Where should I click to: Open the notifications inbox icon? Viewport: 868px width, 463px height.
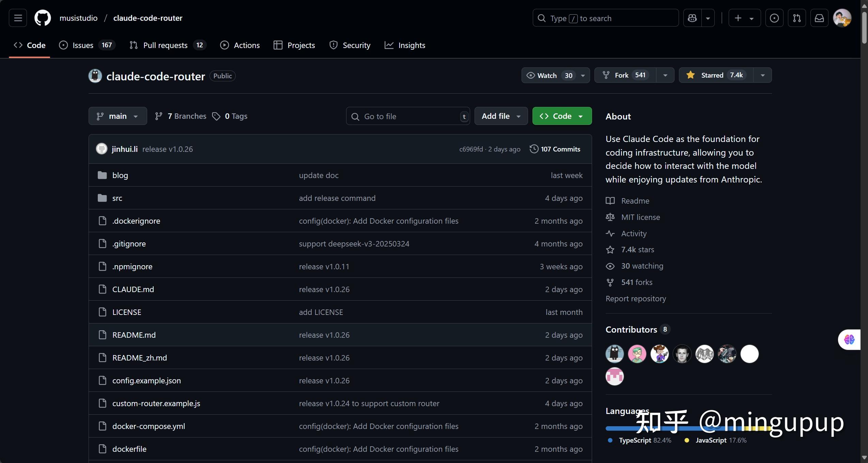click(x=819, y=18)
